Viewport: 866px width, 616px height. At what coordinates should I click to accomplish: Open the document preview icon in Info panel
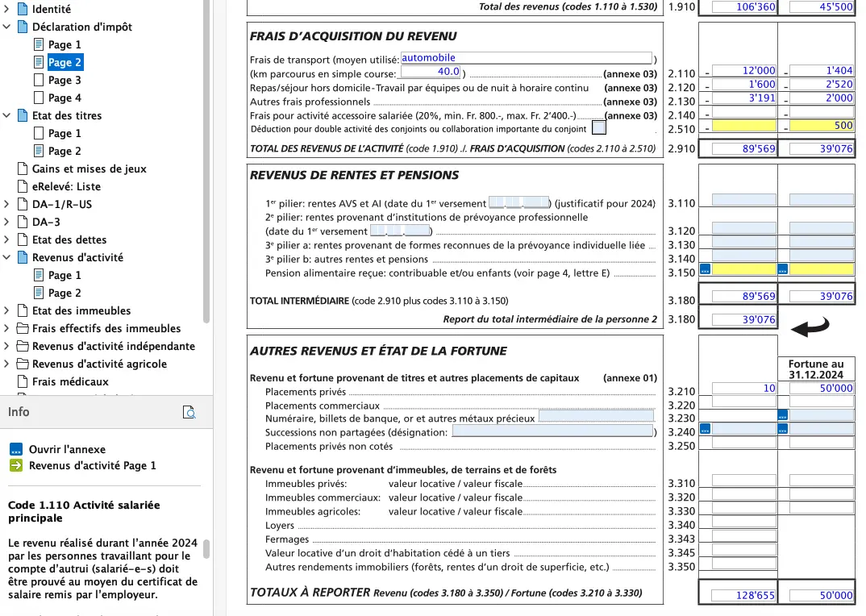pyautogui.click(x=189, y=411)
